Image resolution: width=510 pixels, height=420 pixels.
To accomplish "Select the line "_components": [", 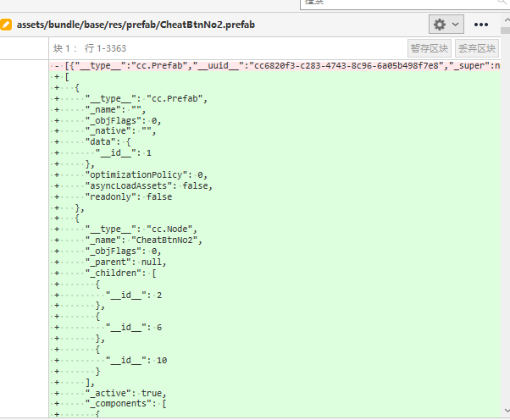I will [x=274, y=404].
